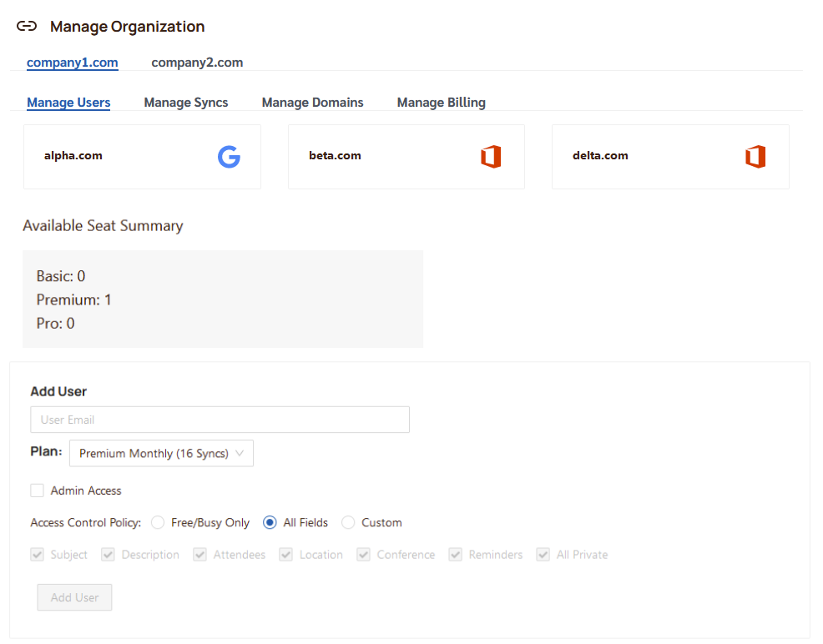Toggle the Attendees checkbox
Screen dimensions: 823x644
click(199, 554)
